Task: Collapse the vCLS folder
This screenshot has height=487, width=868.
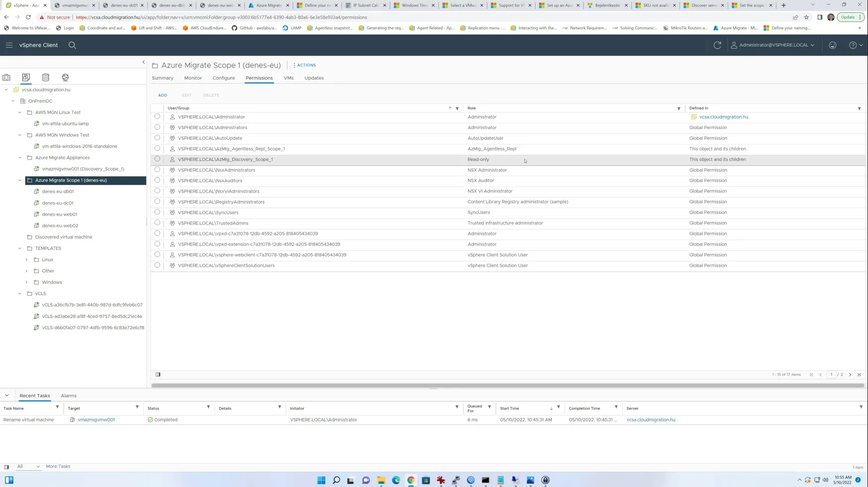Action: coord(20,294)
